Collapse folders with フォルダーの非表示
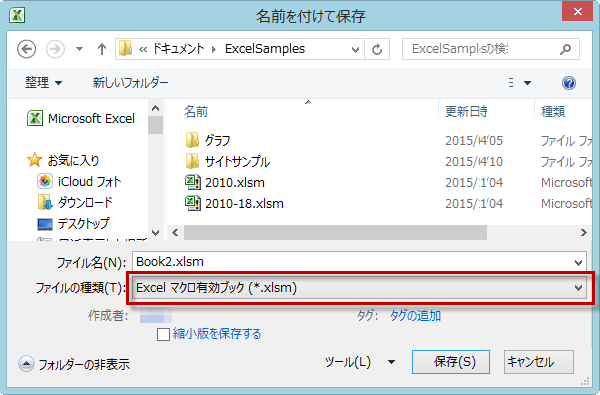600x395 pixels. point(74,364)
